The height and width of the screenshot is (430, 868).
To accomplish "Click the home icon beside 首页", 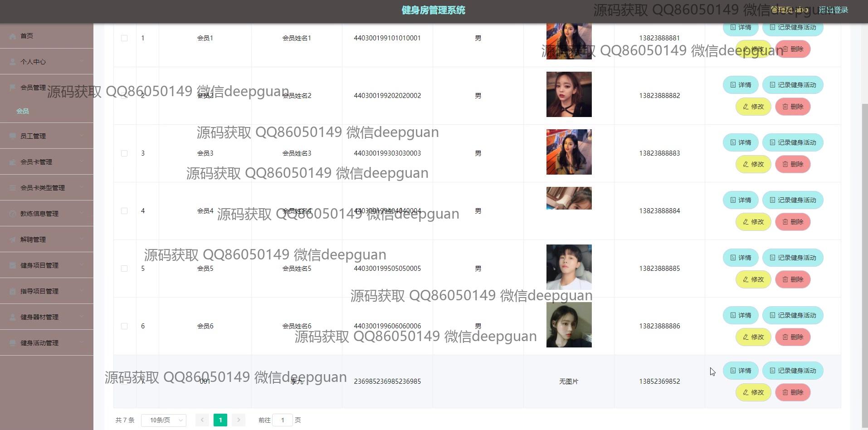I will point(13,36).
